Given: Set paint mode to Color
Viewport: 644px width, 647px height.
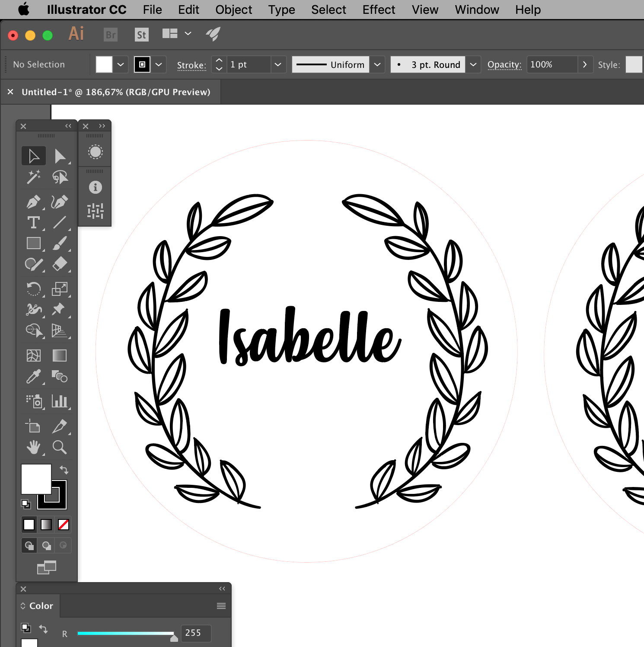Looking at the screenshot, I should tap(29, 525).
